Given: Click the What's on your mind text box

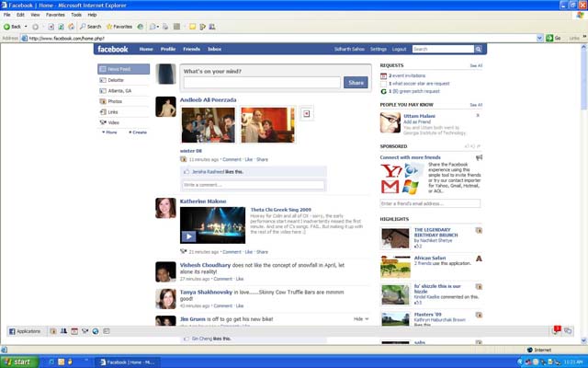Looking at the screenshot, I should [x=262, y=82].
